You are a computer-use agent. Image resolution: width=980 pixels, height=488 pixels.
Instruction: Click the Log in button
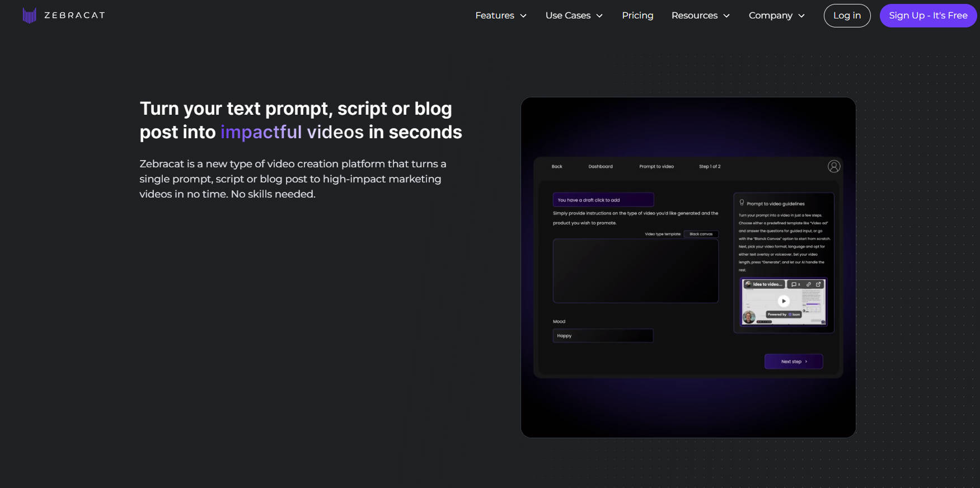coord(847,16)
